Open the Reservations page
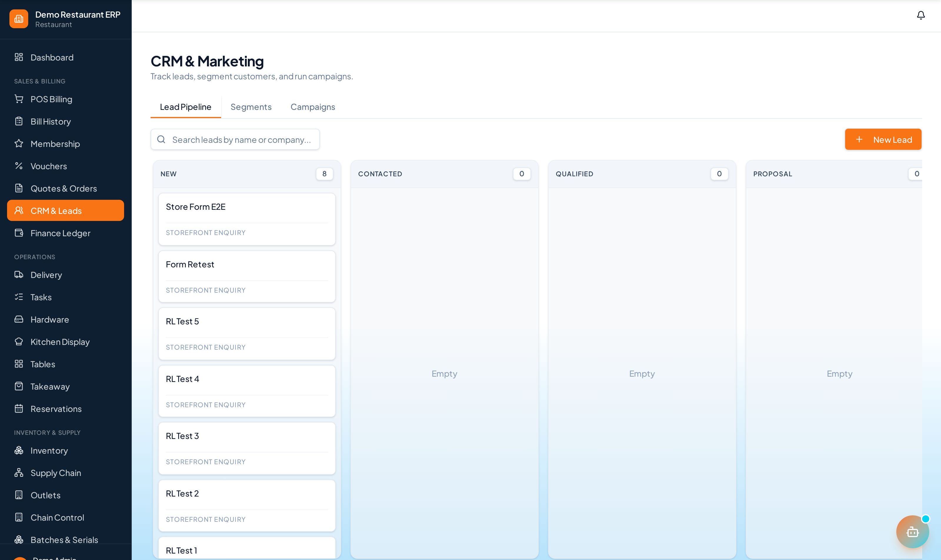Image resolution: width=941 pixels, height=560 pixels. (65, 409)
